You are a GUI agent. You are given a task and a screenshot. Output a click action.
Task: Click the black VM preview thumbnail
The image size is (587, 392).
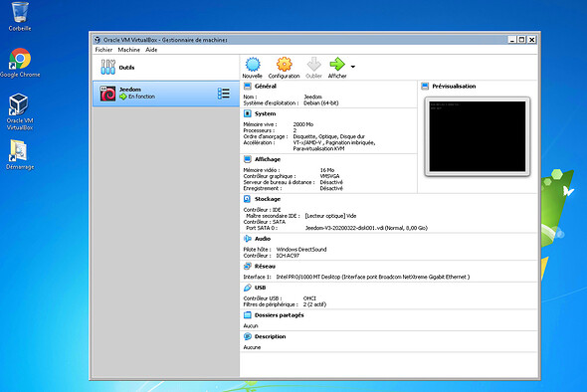click(478, 136)
